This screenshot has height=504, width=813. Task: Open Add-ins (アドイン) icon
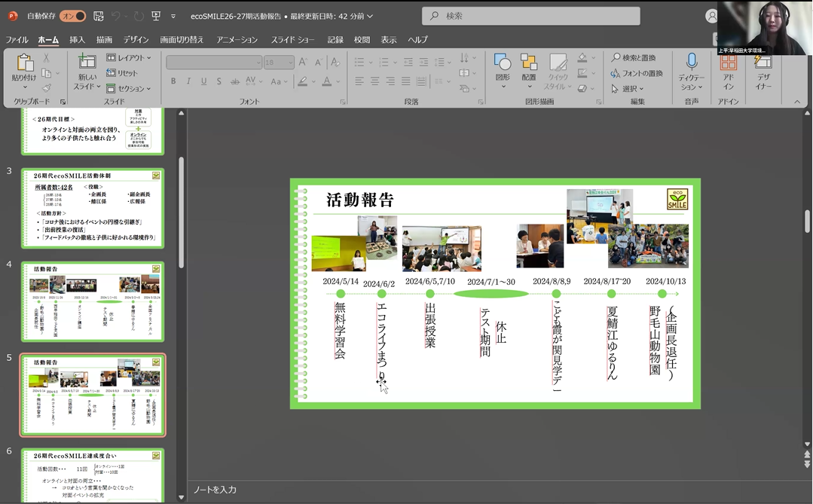(728, 63)
